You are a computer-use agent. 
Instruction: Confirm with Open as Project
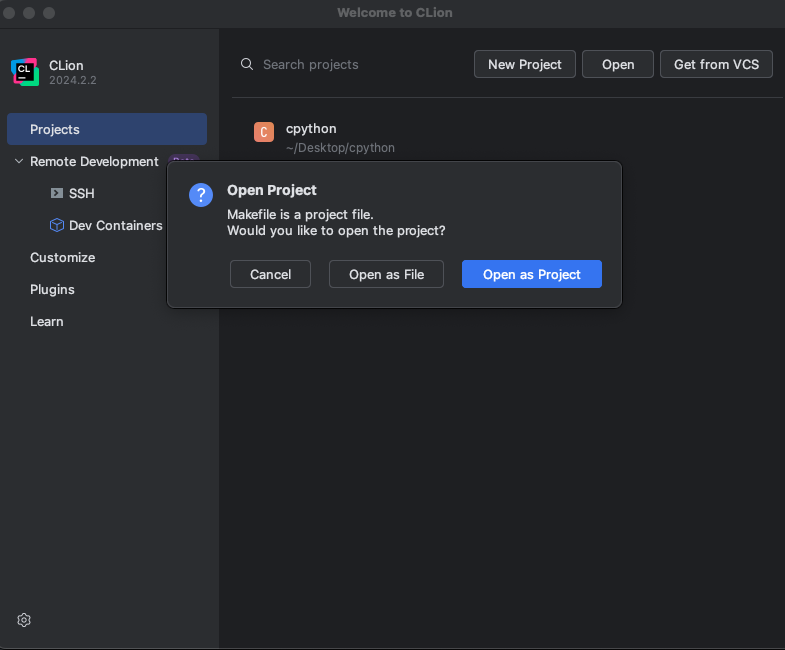(x=531, y=274)
